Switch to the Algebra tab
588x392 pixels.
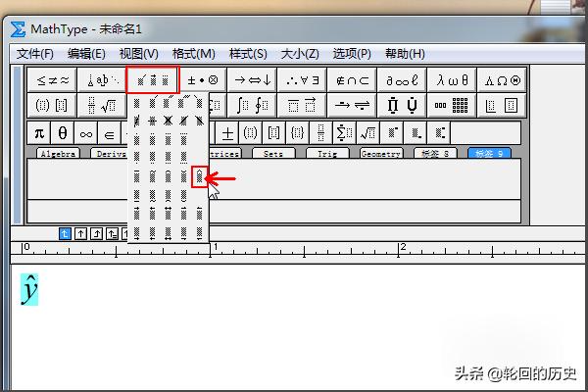pos(58,154)
